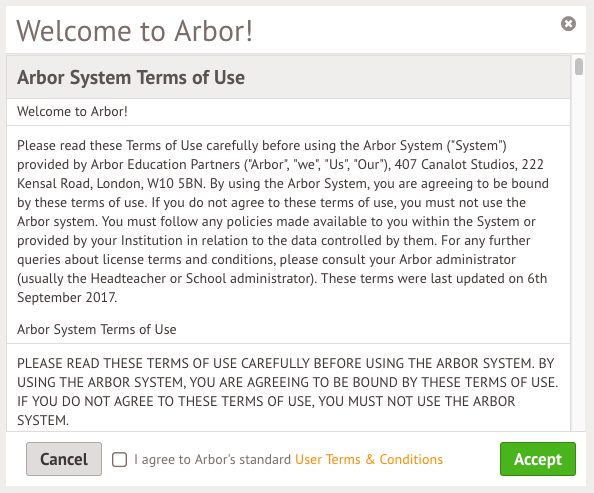Screen dimensions: 594x493
Task: Click the bold Arbor System Terms of Use header
Action: (131, 77)
